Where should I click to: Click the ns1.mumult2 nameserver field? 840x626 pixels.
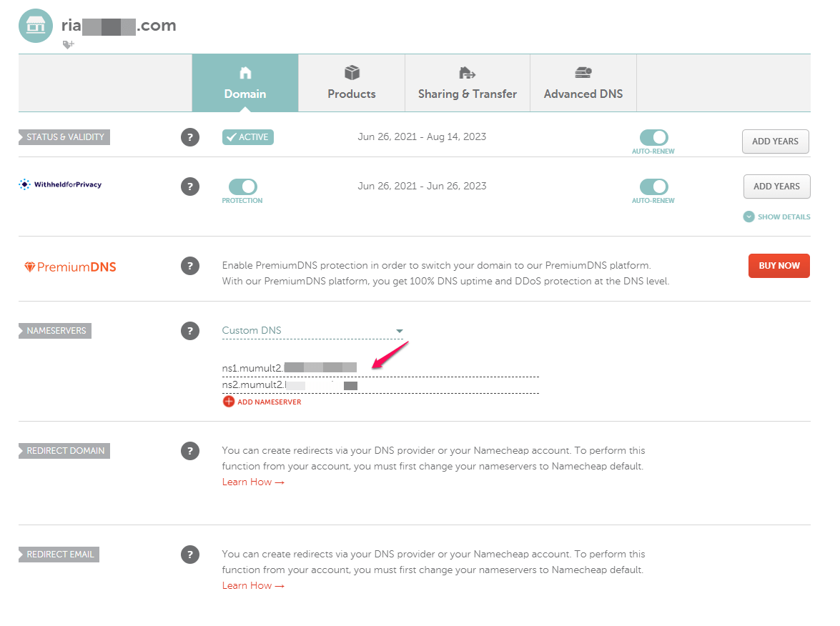pos(380,368)
